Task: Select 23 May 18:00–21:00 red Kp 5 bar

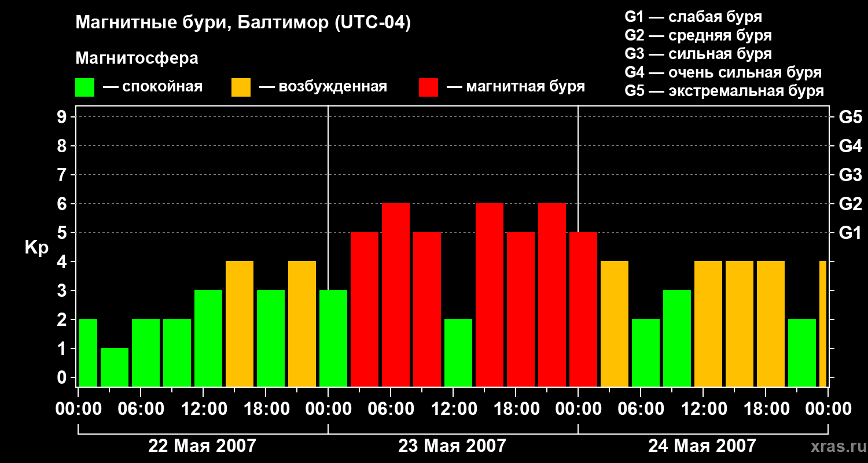Action: coord(521,309)
